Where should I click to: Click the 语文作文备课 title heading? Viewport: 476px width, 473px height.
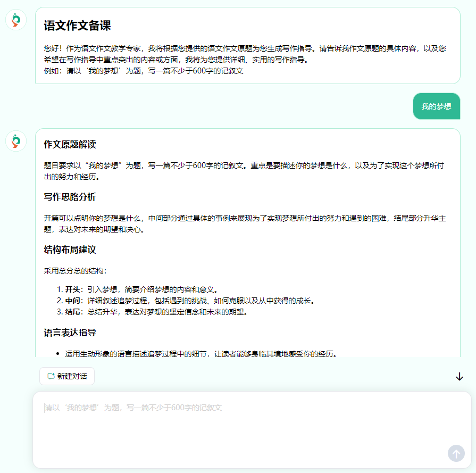[77, 26]
